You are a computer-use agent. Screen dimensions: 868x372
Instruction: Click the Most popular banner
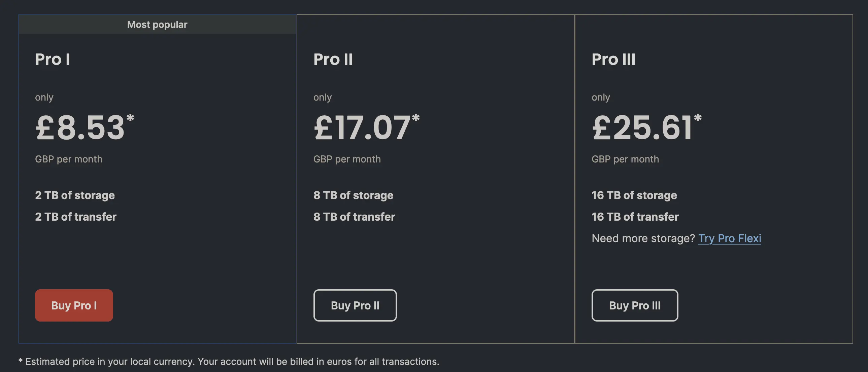[x=157, y=24]
